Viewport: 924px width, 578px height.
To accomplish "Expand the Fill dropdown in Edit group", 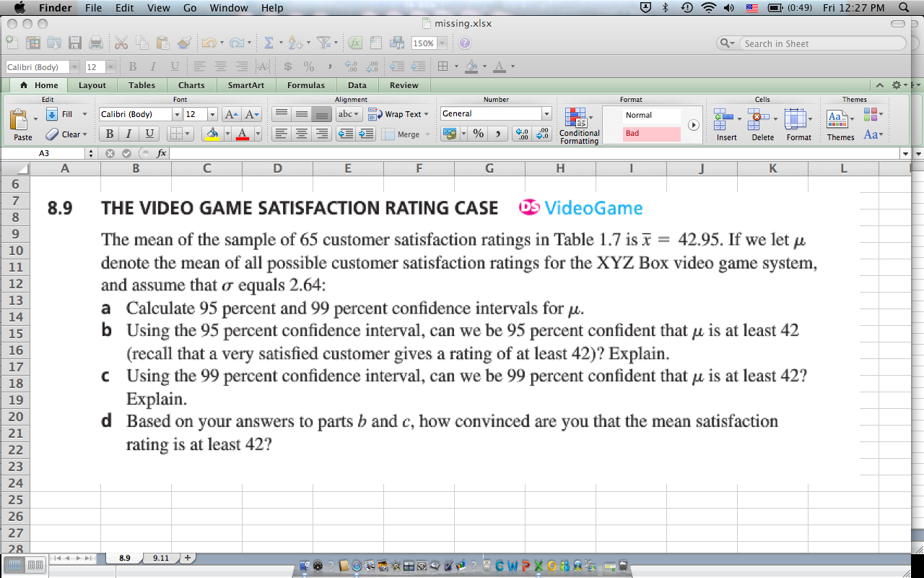I will [x=84, y=114].
